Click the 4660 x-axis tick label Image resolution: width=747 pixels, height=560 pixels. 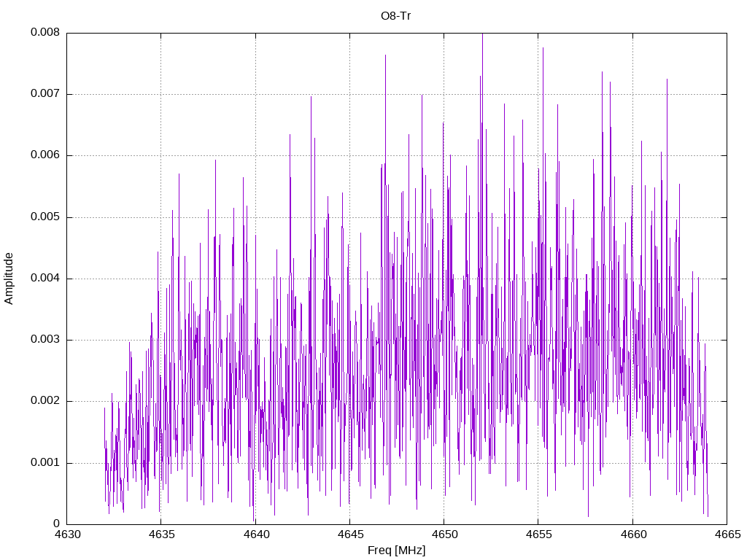click(633, 534)
